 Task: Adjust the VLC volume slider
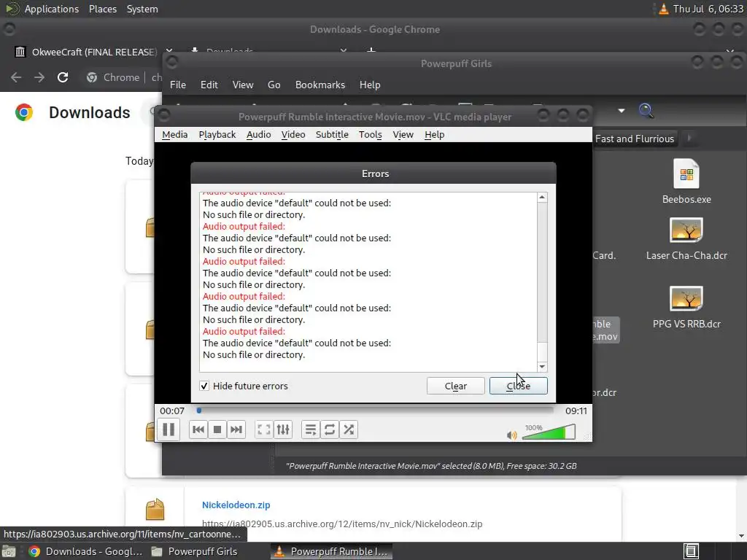click(x=549, y=432)
